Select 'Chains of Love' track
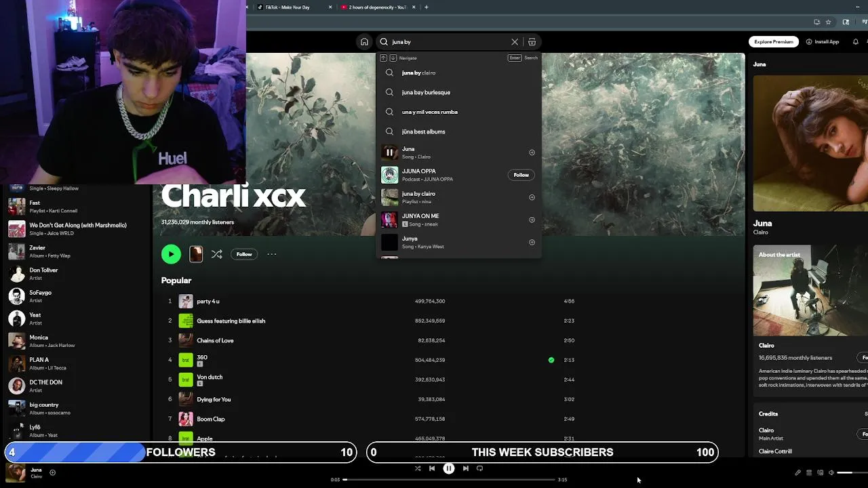868x488 pixels. click(215, 340)
